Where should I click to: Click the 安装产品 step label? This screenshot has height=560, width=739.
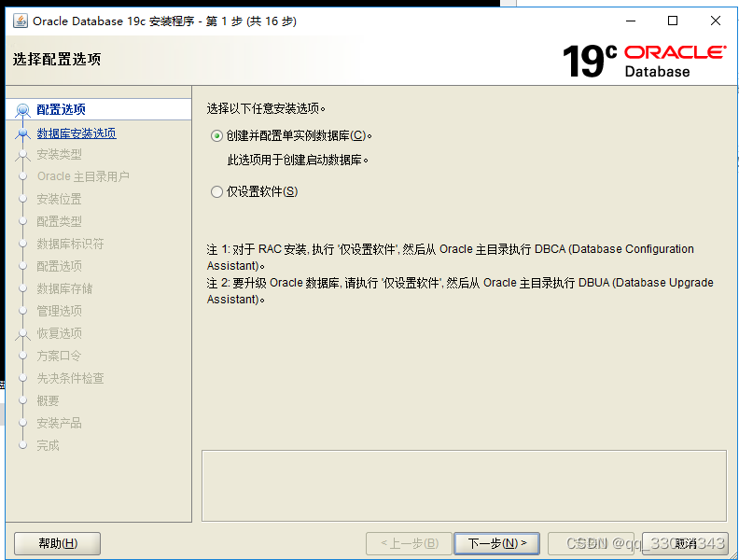click(x=60, y=423)
